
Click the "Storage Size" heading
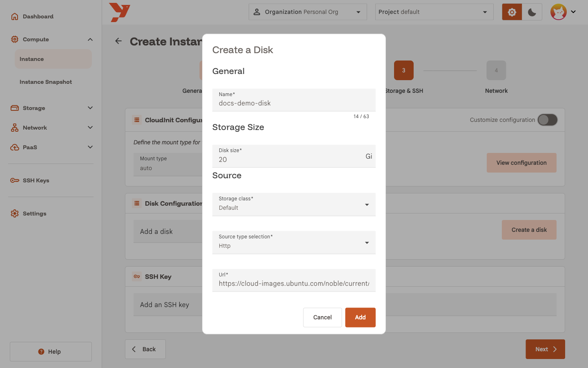click(x=238, y=127)
